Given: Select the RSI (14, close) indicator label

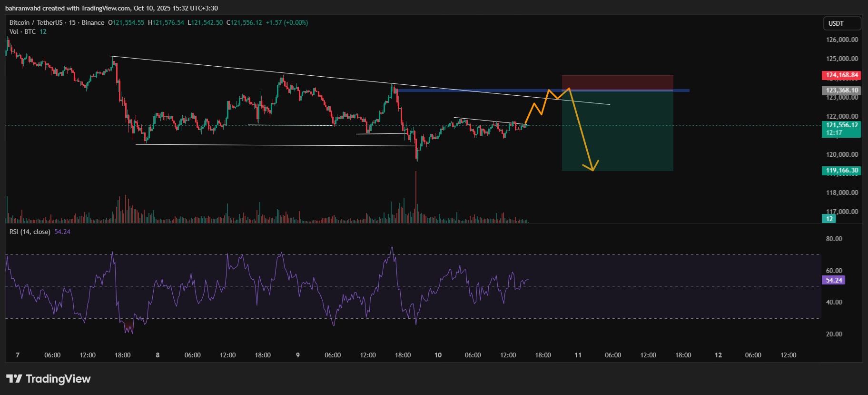Looking at the screenshot, I should point(30,232).
